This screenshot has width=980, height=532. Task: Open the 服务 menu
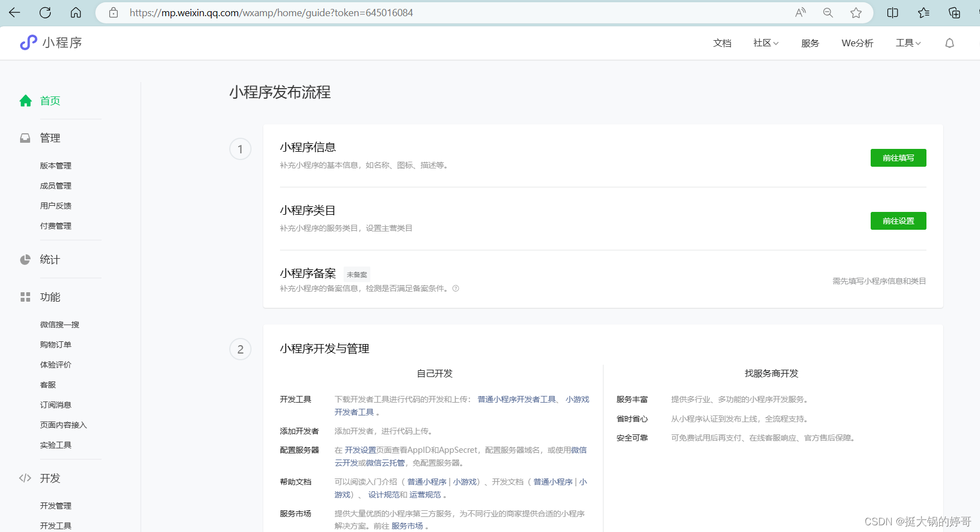[x=810, y=43]
